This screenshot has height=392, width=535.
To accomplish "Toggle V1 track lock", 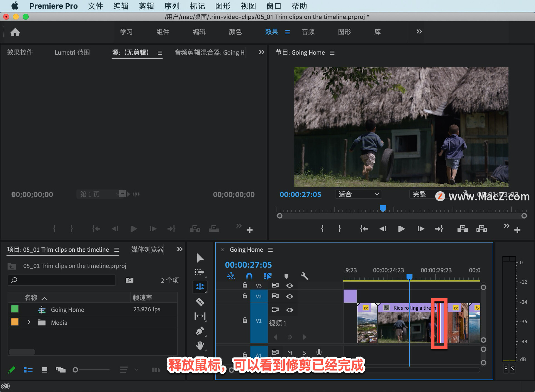I will (245, 320).
